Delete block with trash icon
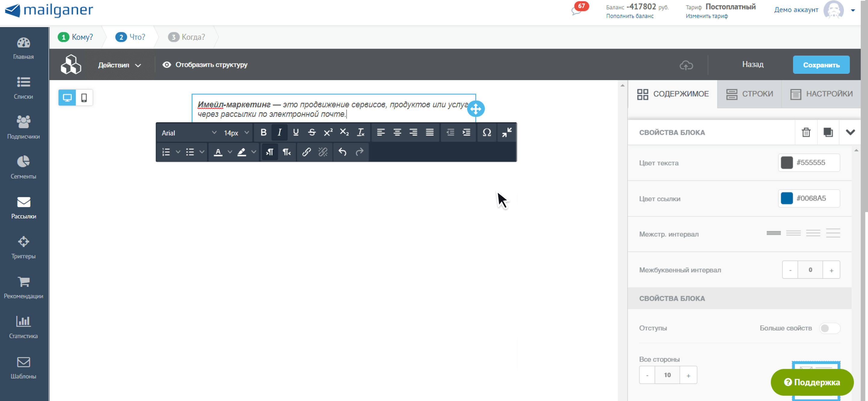 pos(806,132)
